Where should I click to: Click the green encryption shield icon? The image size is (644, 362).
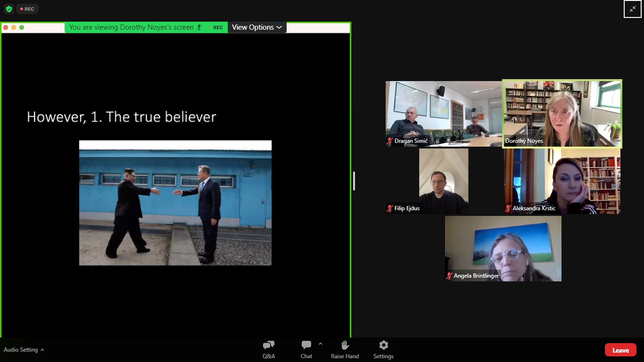8,9
